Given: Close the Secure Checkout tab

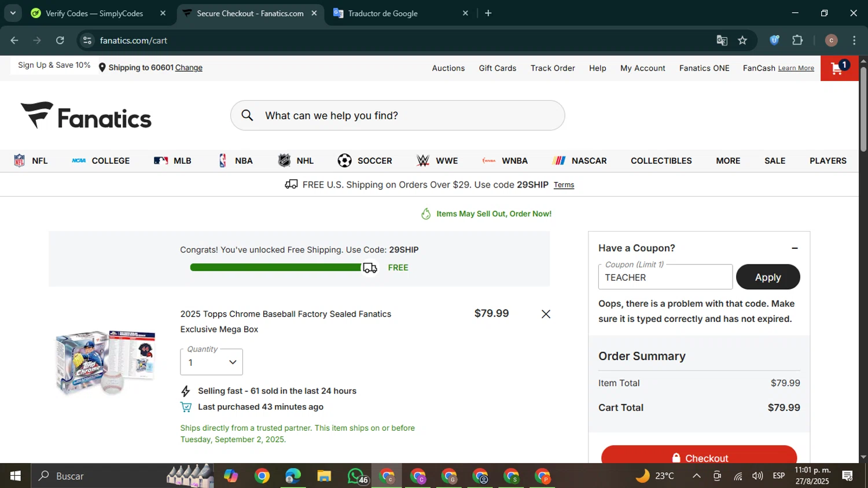Looking at the screenshot, I should [x=314, y=13].
